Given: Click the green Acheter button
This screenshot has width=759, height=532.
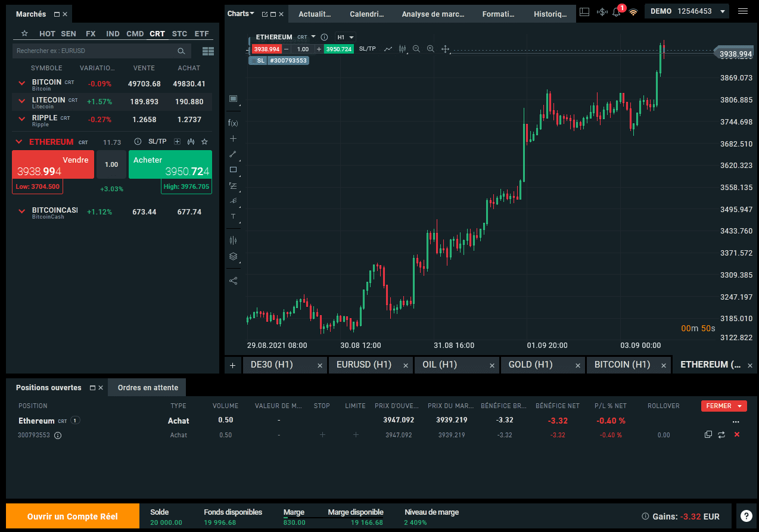Looking at the screenshot, I should pos(170,164).
